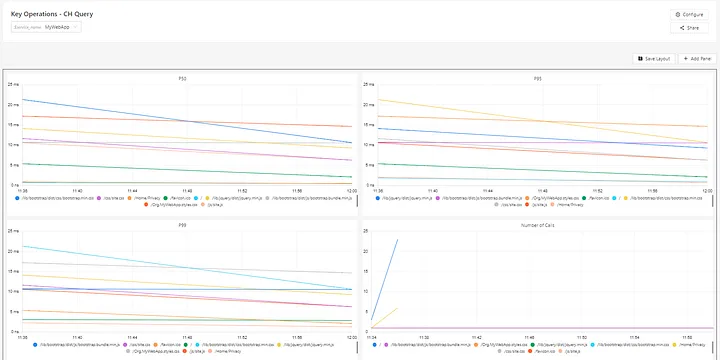Click the P95 legend scrollbar
720x360 pixels.
coord(712,201)
